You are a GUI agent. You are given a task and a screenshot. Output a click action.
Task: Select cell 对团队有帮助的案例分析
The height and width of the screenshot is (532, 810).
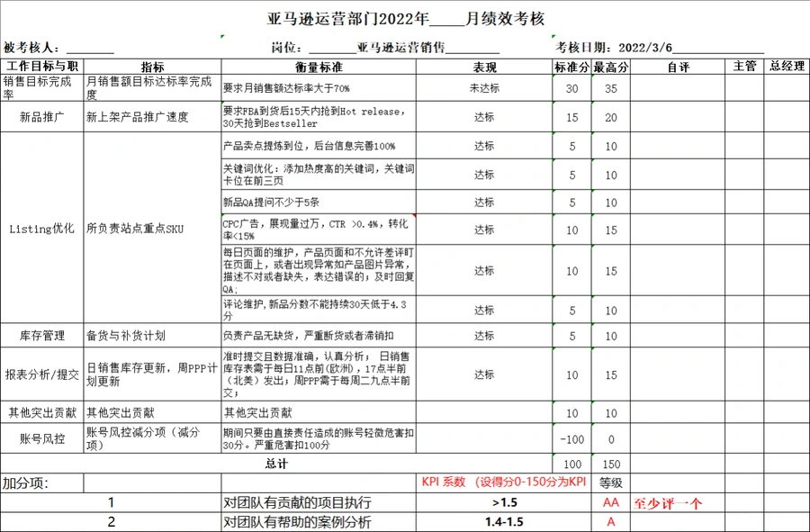coord(319,522)
